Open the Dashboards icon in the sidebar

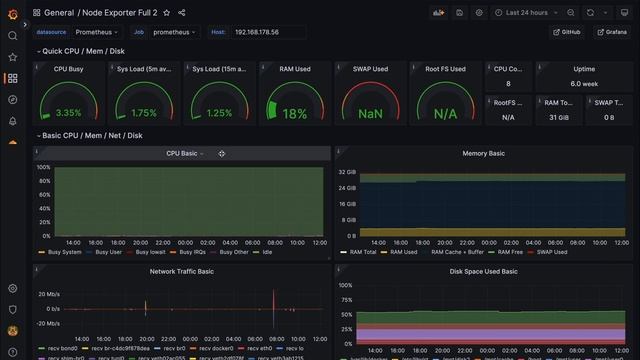pos(13,78)
